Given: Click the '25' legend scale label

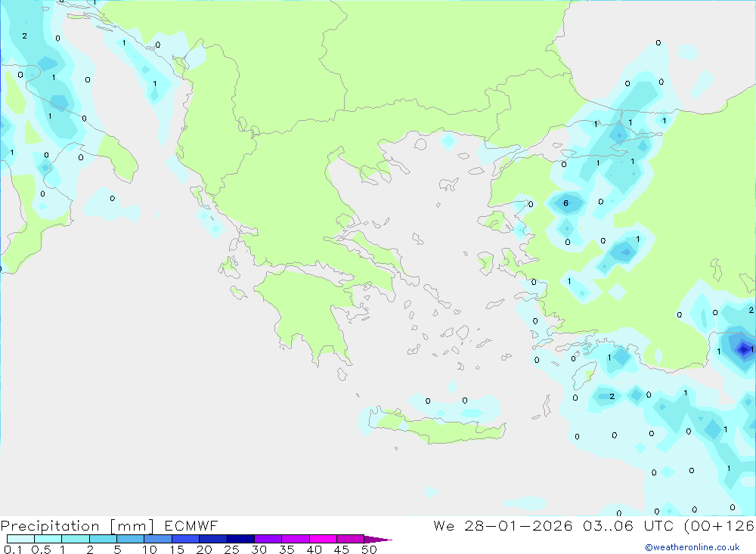Looking at the screenshot, I should (231, 549).
